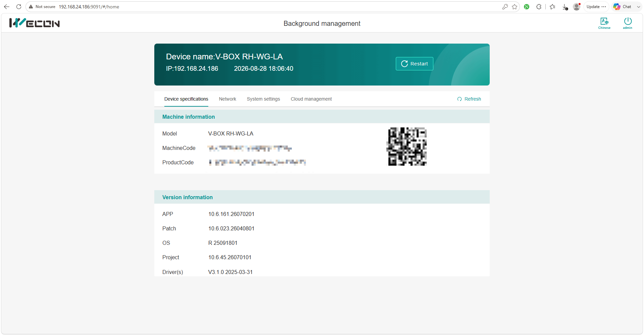Screen dimensions: 644x335
Task: Select the Device specifications tab
Action: tap(186, 99)
